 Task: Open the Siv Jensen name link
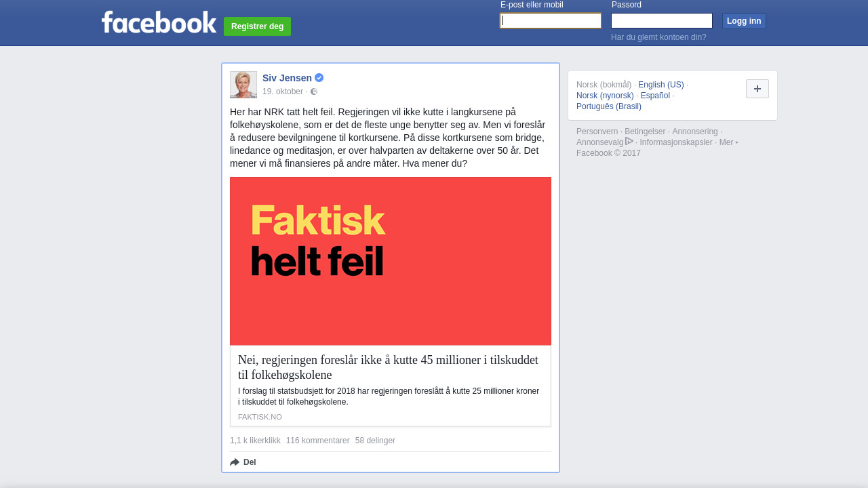click(x=287, y=78)
